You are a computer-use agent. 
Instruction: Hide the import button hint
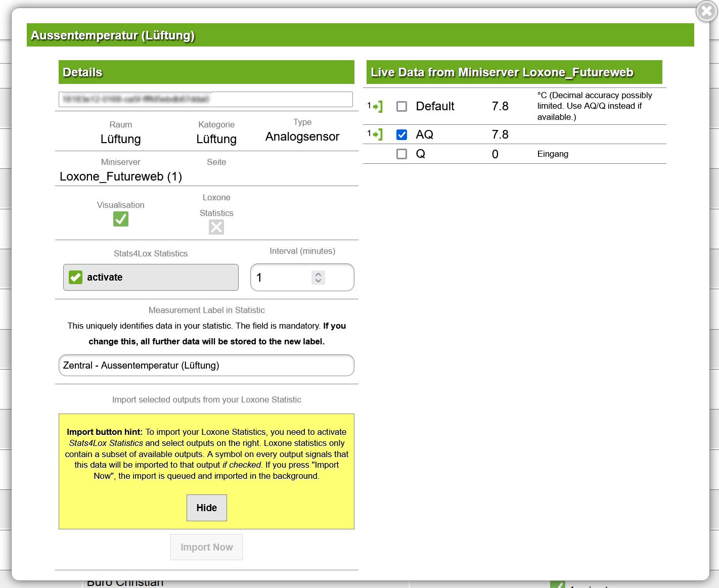[207, 508]
